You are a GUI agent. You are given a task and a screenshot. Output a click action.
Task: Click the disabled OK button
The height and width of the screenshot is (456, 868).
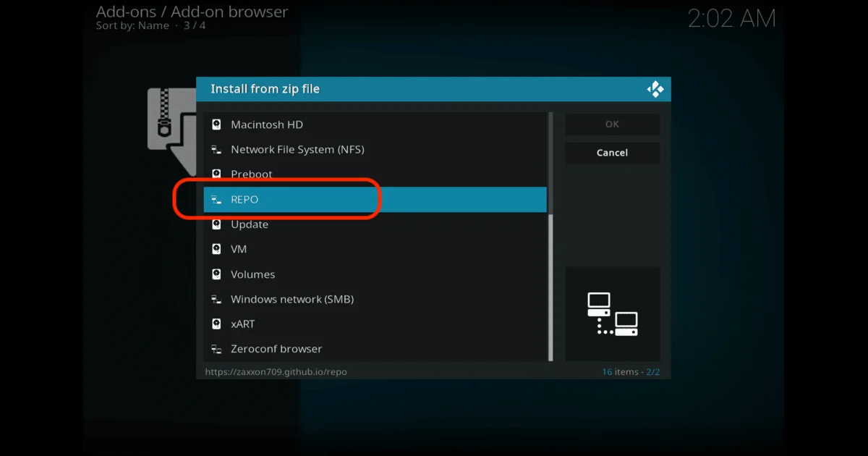pyautogui.click(x=612, y=124)
